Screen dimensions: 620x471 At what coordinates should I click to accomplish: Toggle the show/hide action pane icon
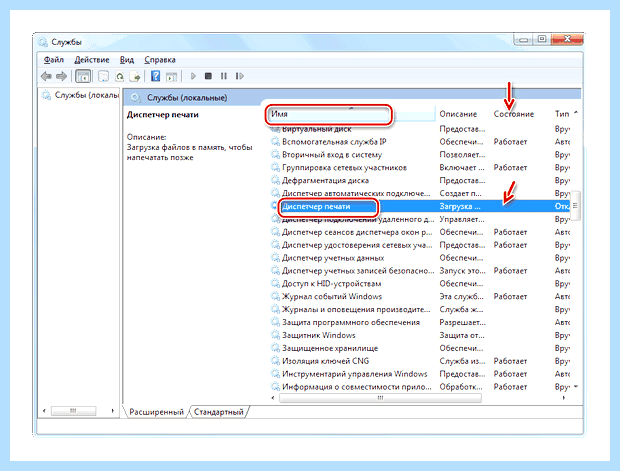pos(171,76)
